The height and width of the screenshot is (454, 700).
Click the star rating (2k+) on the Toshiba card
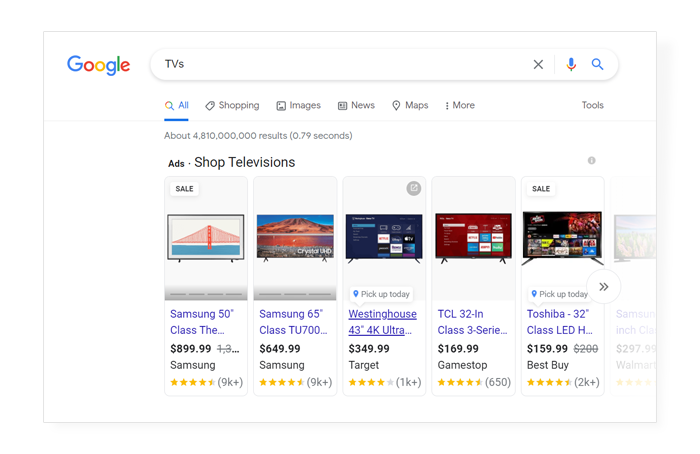563,382
